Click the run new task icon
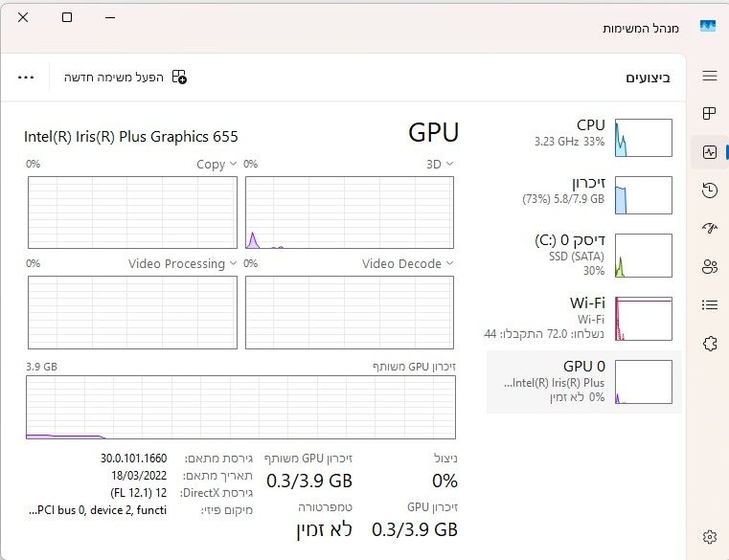The image size is (729, 560). tap(179, 77)
